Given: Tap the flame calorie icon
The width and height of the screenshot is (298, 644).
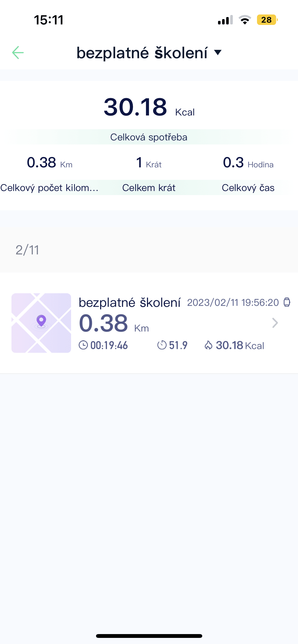Looking at the screenshot, I should pos(208,345).
